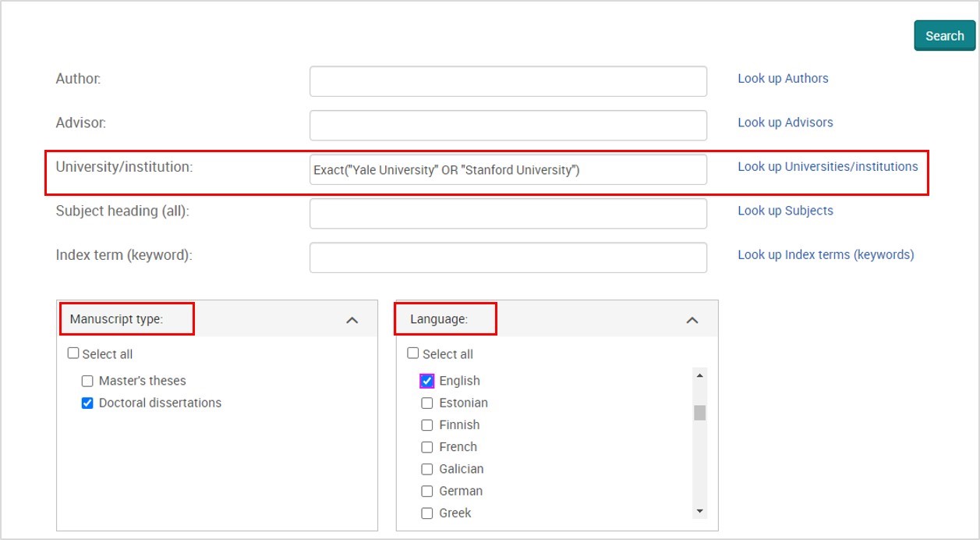Click the Language list scroll-up arrow

(x=699, y=375)
